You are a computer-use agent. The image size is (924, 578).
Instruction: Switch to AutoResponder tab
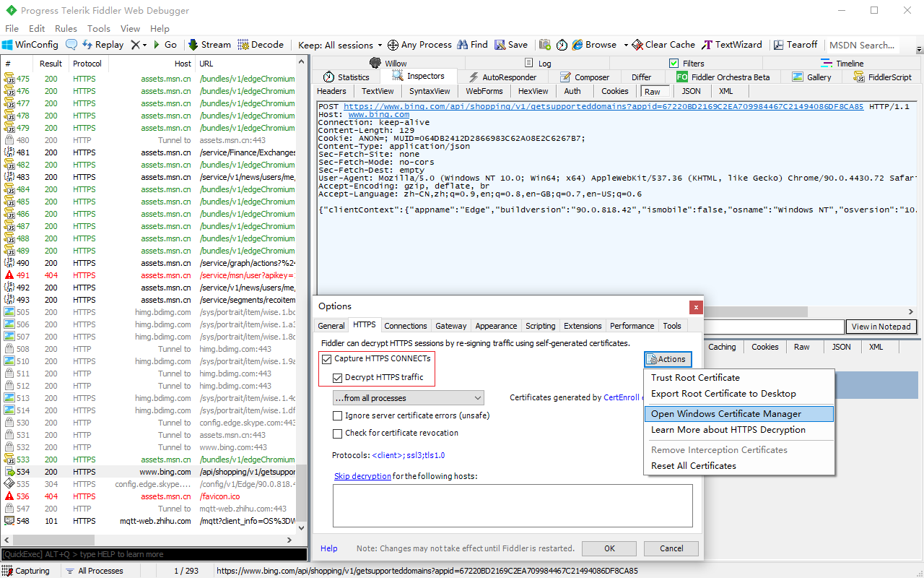pyautogui.click(x=502, y=77)
